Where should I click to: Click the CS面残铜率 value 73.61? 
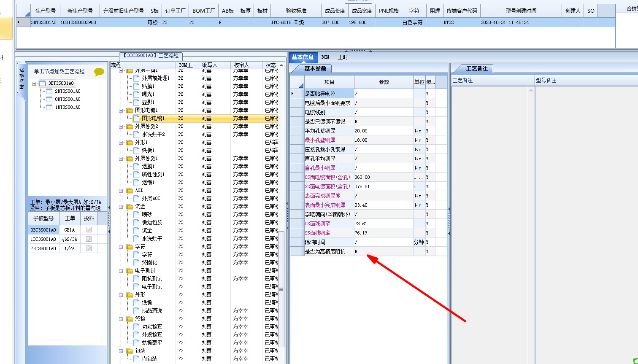pos(384,224)
